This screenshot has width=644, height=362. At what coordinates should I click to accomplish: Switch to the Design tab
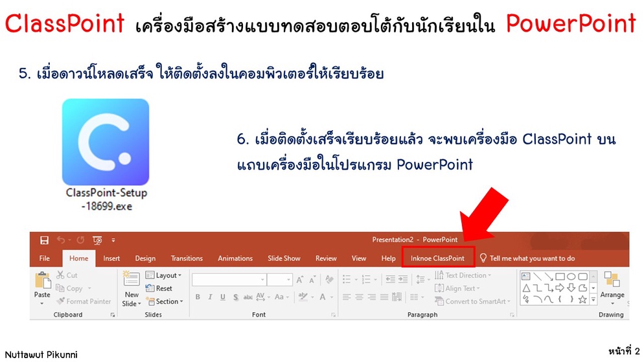145,258
